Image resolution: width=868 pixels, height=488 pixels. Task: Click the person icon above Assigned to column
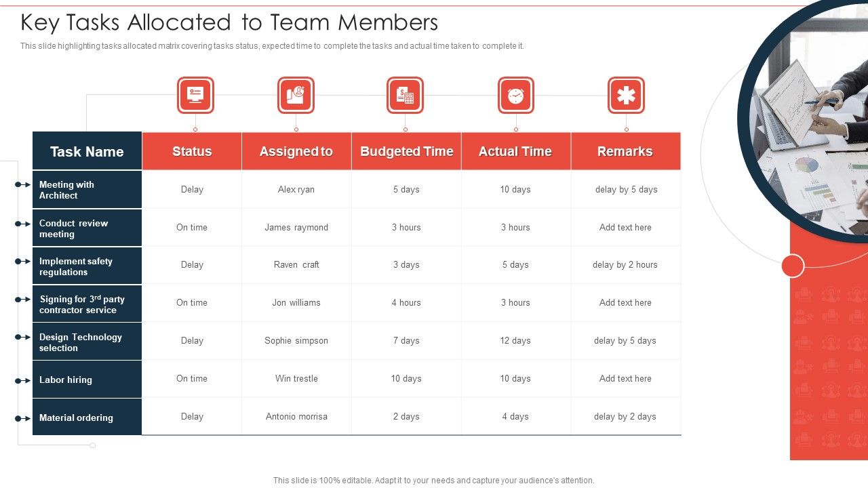pos(296,95)
